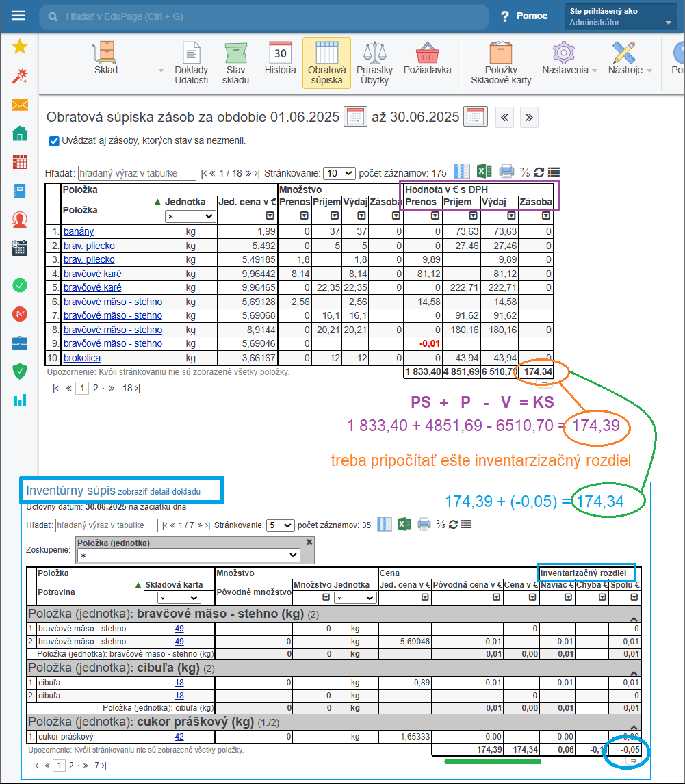The width and height of the screenshot is (685, 784).
Task: Export the inventory table to Excel
Action: pyautogui.click(x=404, y=524)
